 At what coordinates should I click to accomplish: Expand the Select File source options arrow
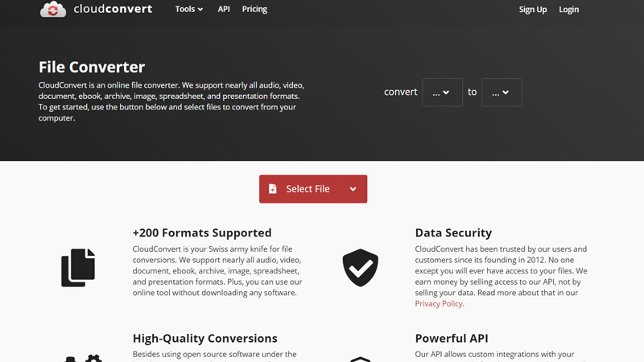coord(353,189)
